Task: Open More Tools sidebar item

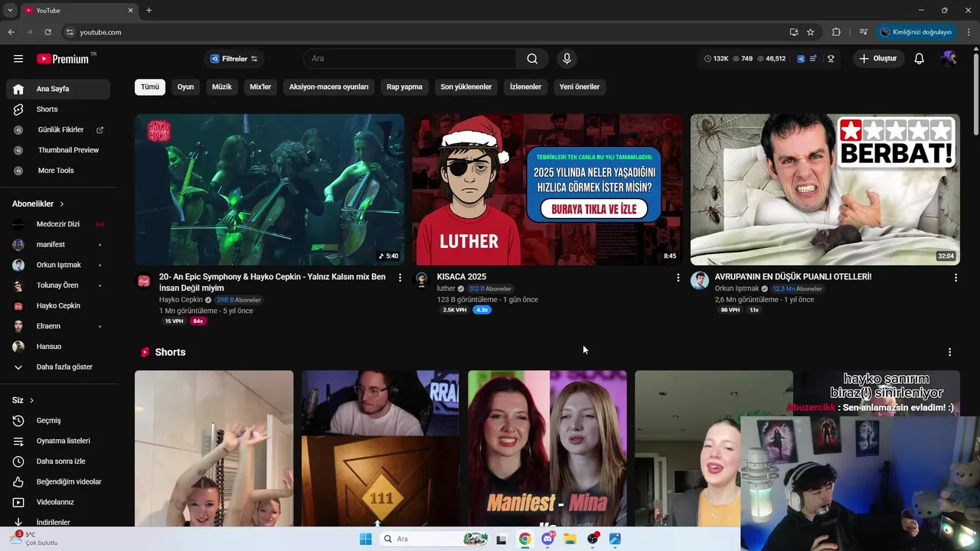Action: click(58, 171)
